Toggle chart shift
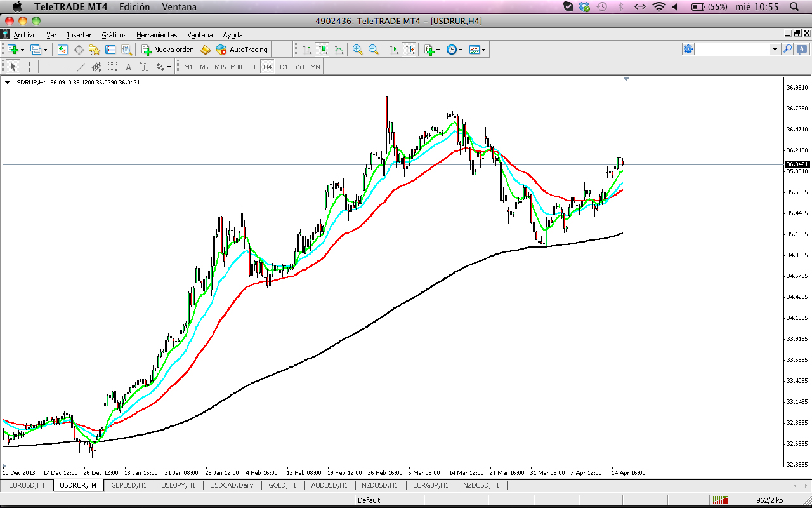Image resolution: width=812 pixels, height=508 pixels. pyautogui.click(x=409, y=50)
